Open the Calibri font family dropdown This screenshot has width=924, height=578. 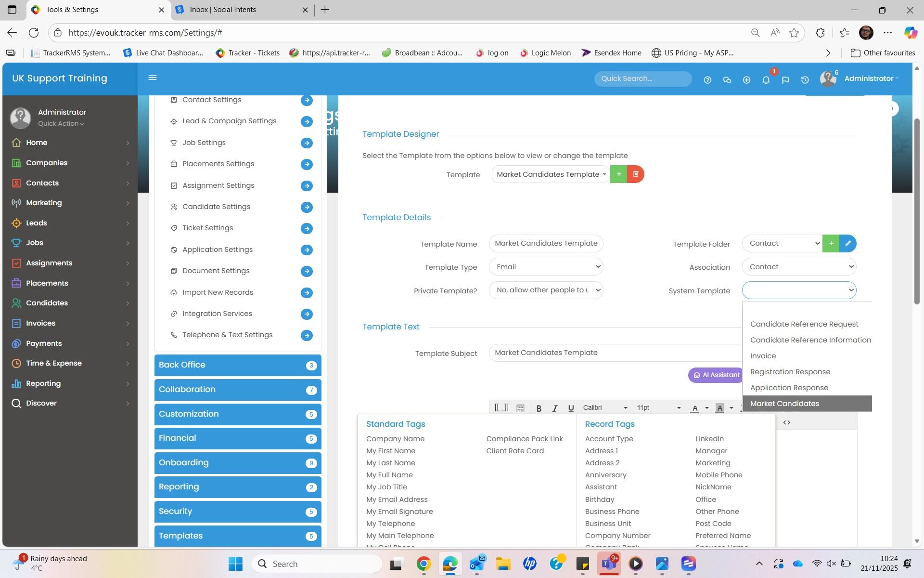click(605, 408)
